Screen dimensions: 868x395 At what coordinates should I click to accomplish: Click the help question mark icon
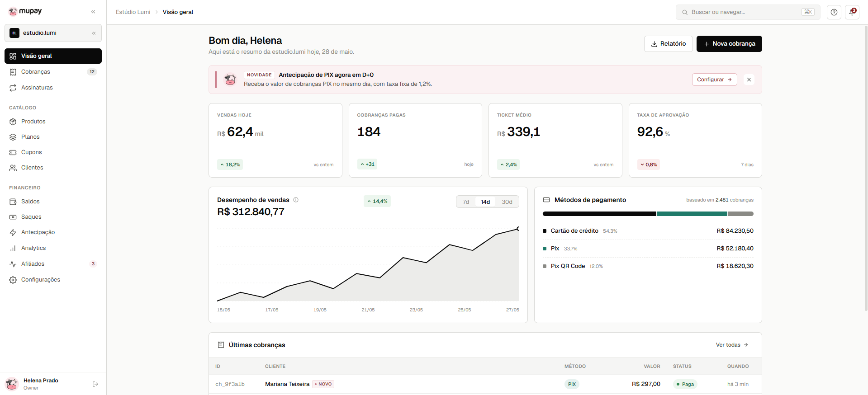click(834, 12)
